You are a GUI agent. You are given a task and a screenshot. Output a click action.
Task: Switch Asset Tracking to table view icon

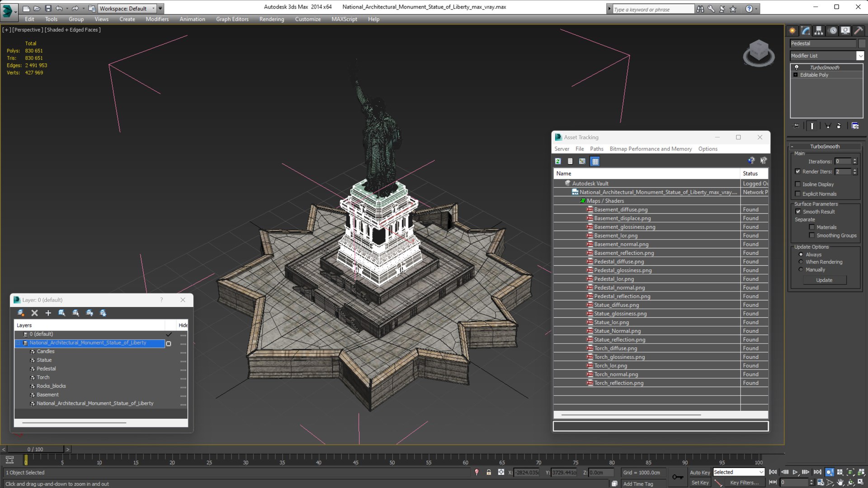tap(595, 161)
